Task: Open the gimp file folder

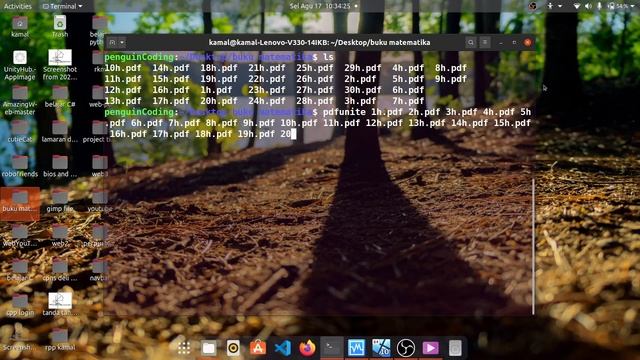Action: pos(60,201)
